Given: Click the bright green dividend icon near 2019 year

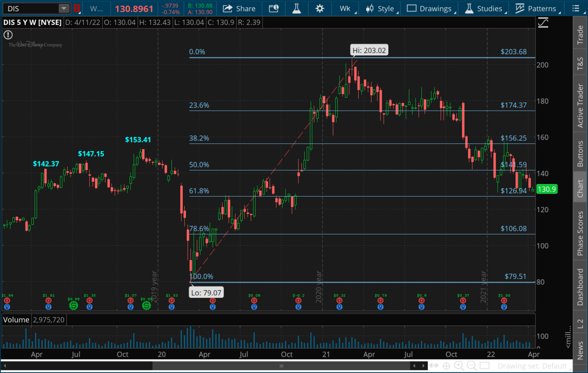Looking at the screenshot, I should (x=146, y=305).
